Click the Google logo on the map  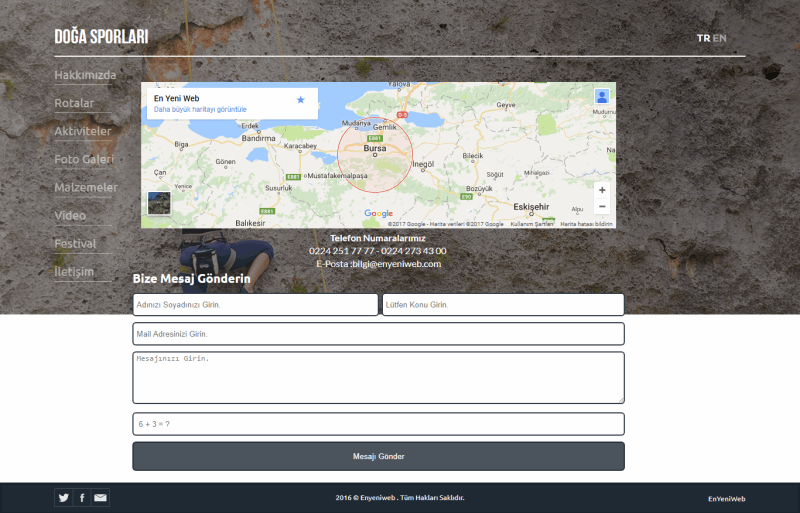coord(379,213)
